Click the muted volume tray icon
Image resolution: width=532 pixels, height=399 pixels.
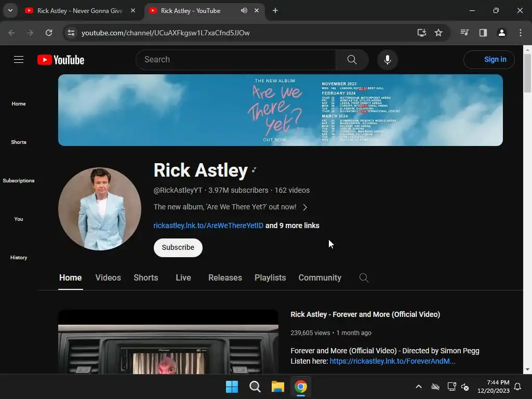465,387
